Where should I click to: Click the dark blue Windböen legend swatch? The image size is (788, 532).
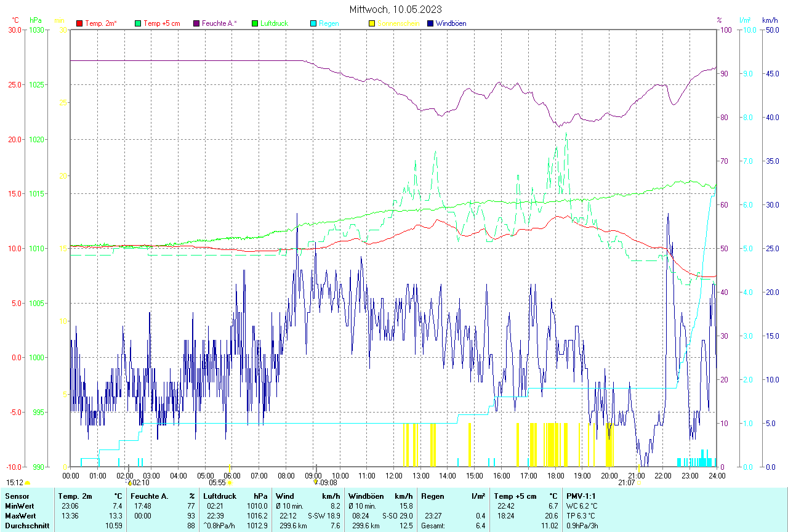pyautogui.click(x=430, y=23)
